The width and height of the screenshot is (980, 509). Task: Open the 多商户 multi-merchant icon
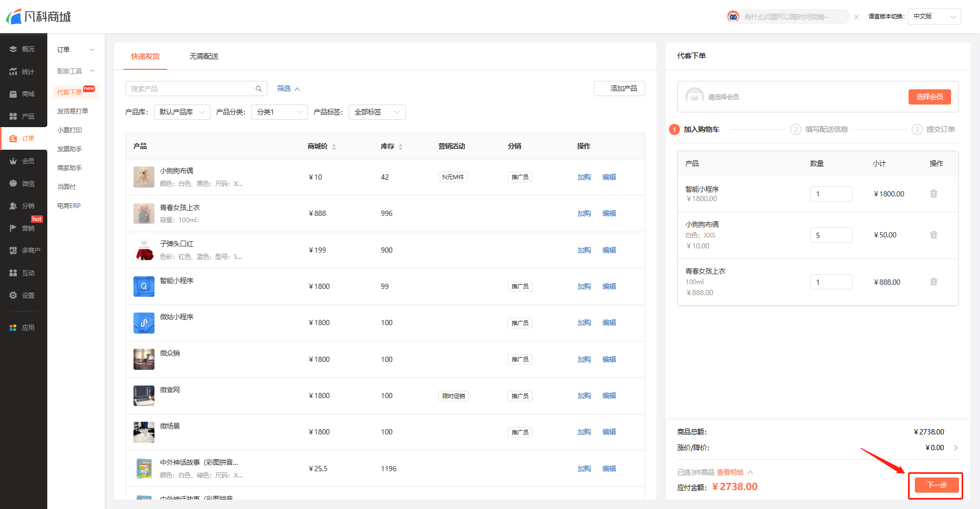point(13,251)
